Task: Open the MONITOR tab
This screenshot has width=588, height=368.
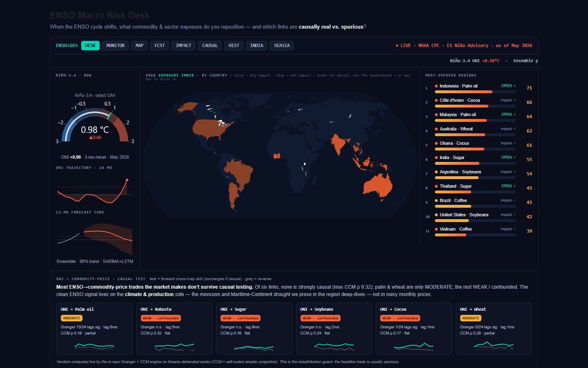Action: point(116,45)
